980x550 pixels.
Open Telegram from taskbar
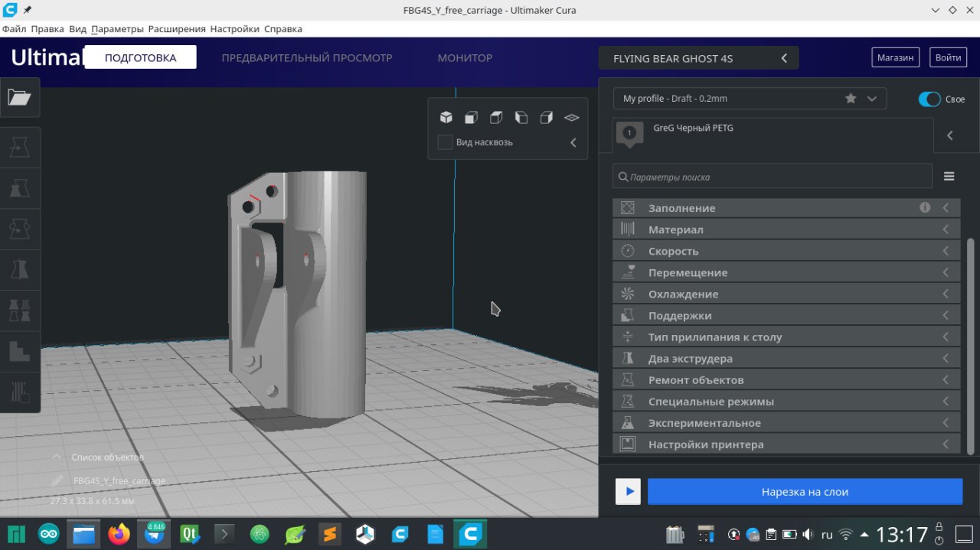pyautogui.click(x=155, y=534)
